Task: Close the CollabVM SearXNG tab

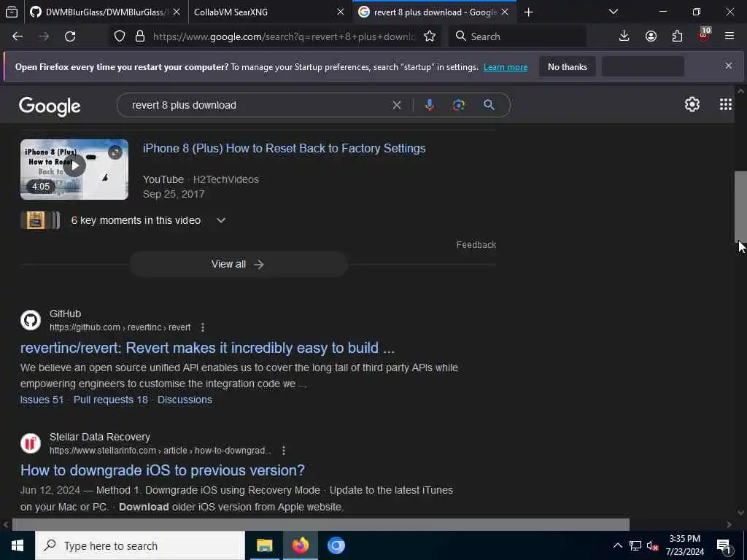Action: 341,12
